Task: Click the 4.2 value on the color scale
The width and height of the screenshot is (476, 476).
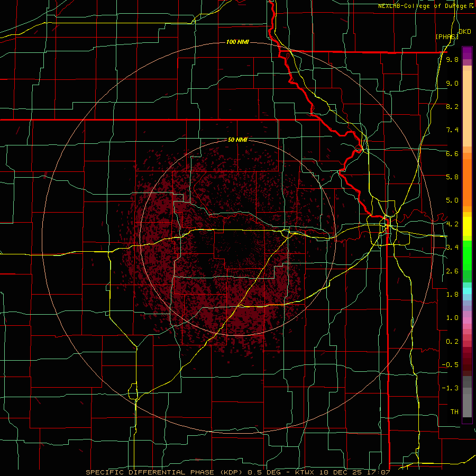Action: [x=452, y=224]
